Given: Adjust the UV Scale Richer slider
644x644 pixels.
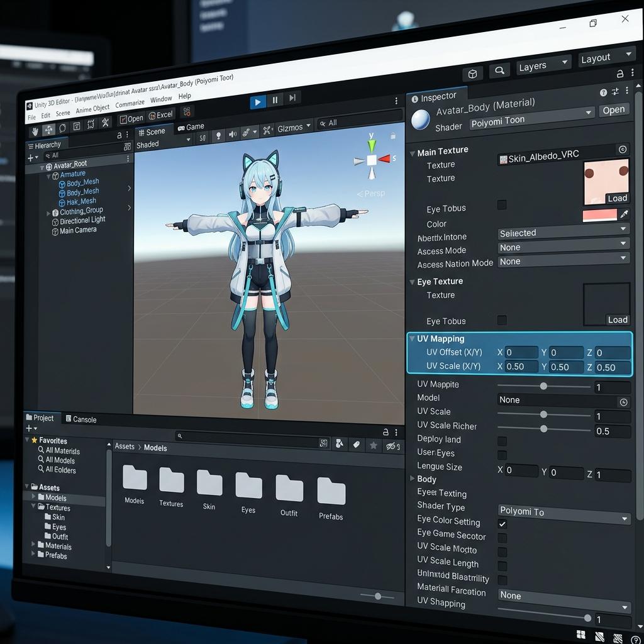Looking at the screenshot, I should coord(544,429).
